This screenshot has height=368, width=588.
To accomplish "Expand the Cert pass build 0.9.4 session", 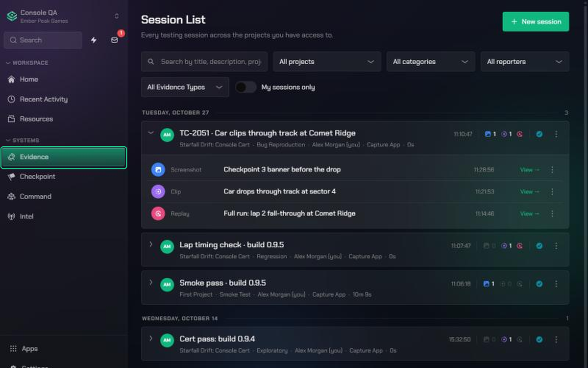I will pyautogui.click(x=151, y=339).
